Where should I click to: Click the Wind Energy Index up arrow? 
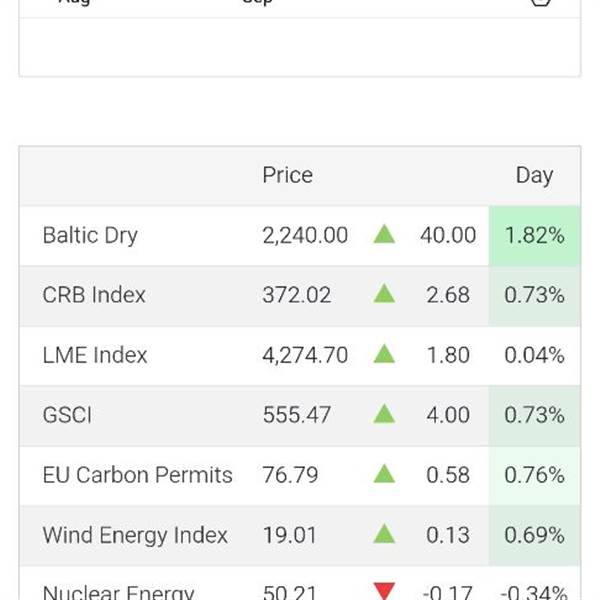384,535
